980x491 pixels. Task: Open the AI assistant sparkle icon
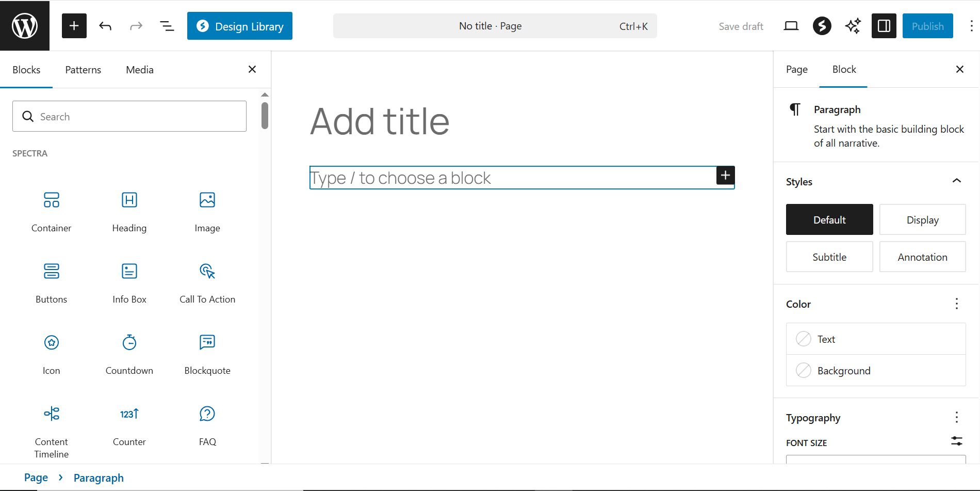853,26
